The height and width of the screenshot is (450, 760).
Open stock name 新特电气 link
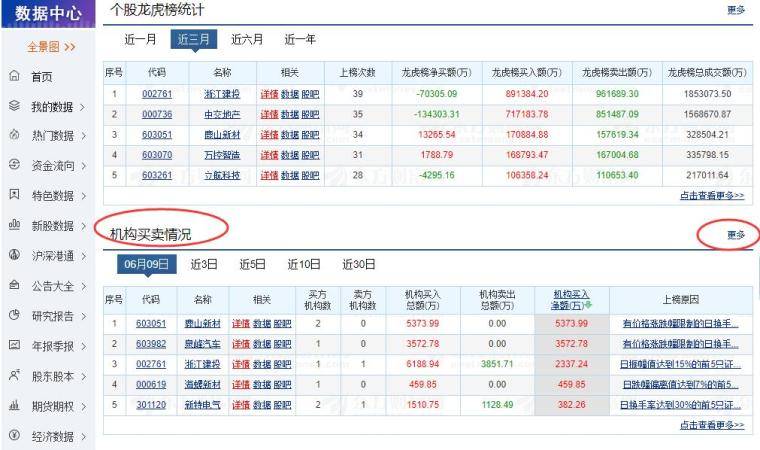tap(203, 405)
